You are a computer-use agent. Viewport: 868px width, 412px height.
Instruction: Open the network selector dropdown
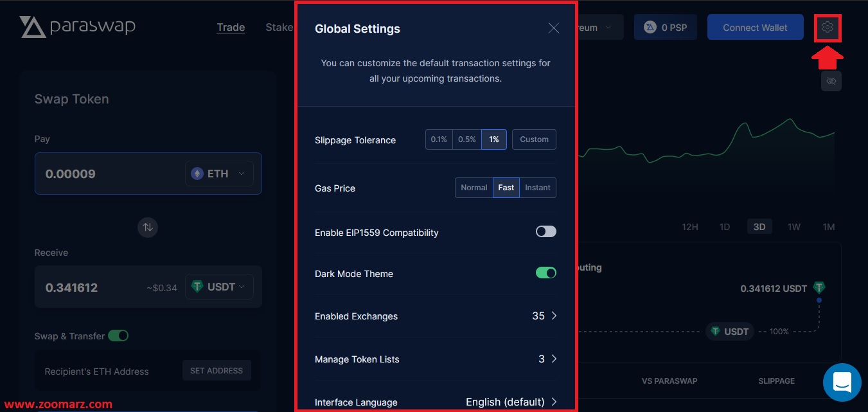click(x=600, y=28)
